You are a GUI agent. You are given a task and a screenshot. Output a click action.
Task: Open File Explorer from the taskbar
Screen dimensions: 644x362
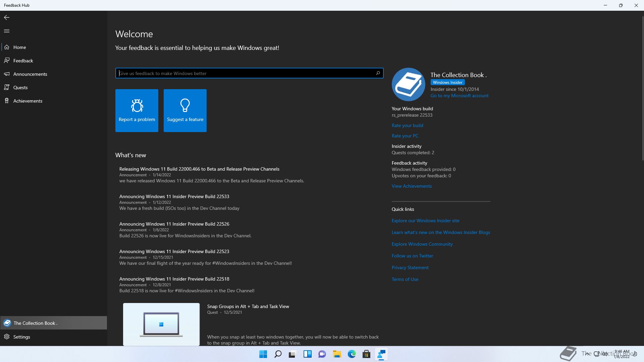point(337,354)
